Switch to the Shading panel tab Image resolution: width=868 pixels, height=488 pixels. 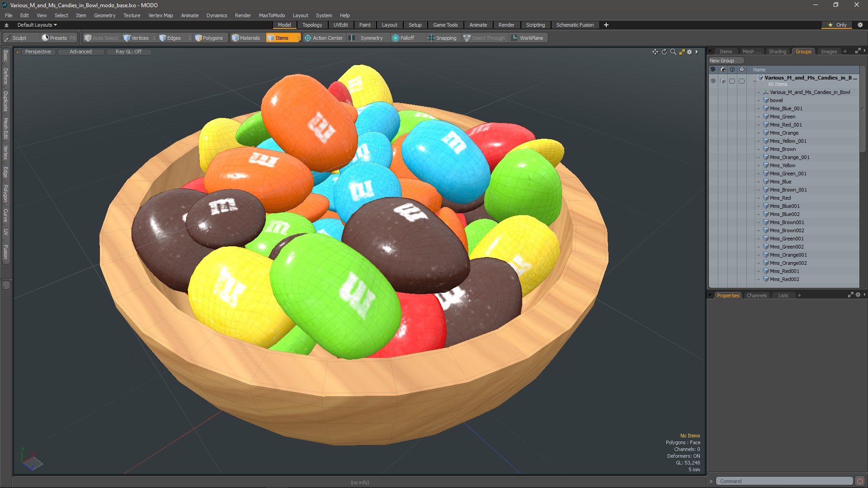tap(778, 52)
